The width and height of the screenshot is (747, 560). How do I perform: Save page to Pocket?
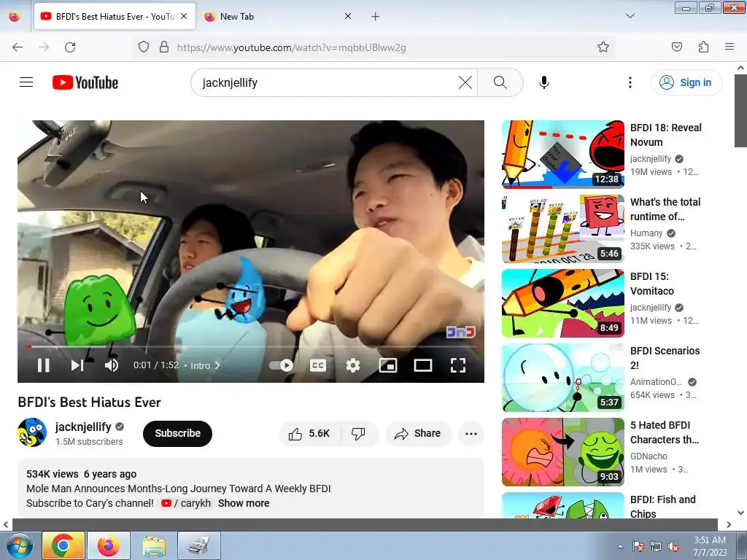[676, 47]
